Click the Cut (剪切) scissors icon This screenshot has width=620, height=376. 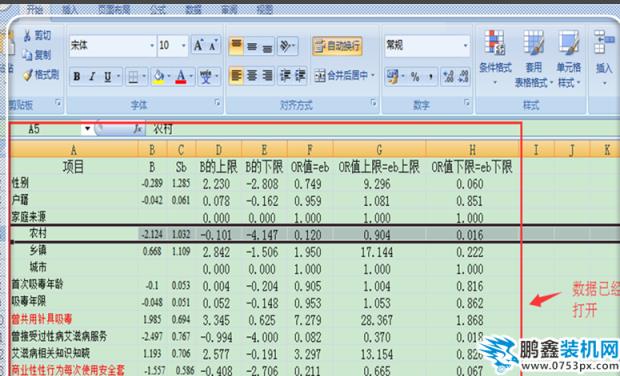28,36
